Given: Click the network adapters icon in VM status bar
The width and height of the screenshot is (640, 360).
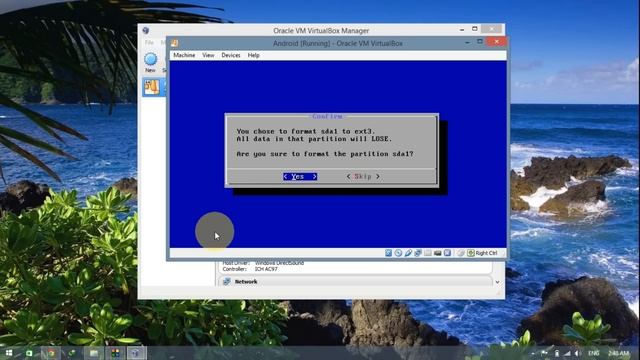Looking at the screenshot, I should pos(418,253).
